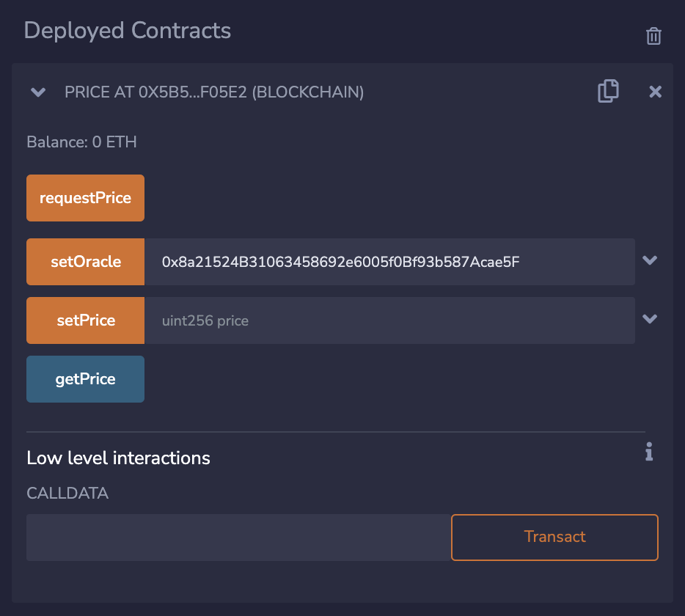Click the Transact button
Image resolution: width=685 pixels, height=616 pixels.
pos(554,537)
